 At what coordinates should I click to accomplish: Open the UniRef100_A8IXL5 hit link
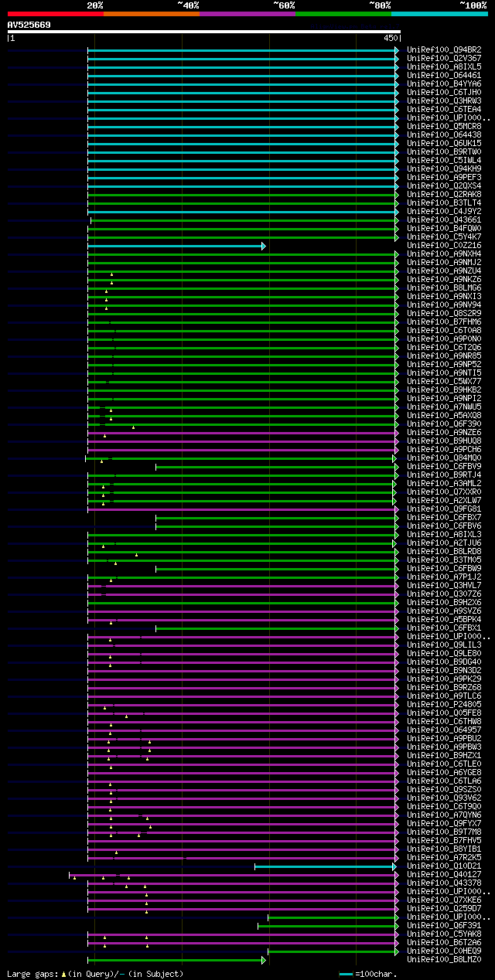point(444,66)
